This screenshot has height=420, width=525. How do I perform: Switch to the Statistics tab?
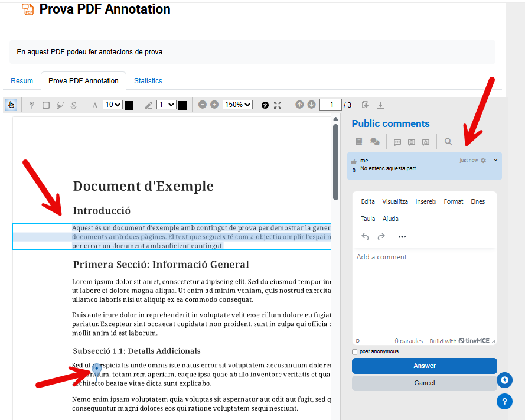click(x=148, y=81)
